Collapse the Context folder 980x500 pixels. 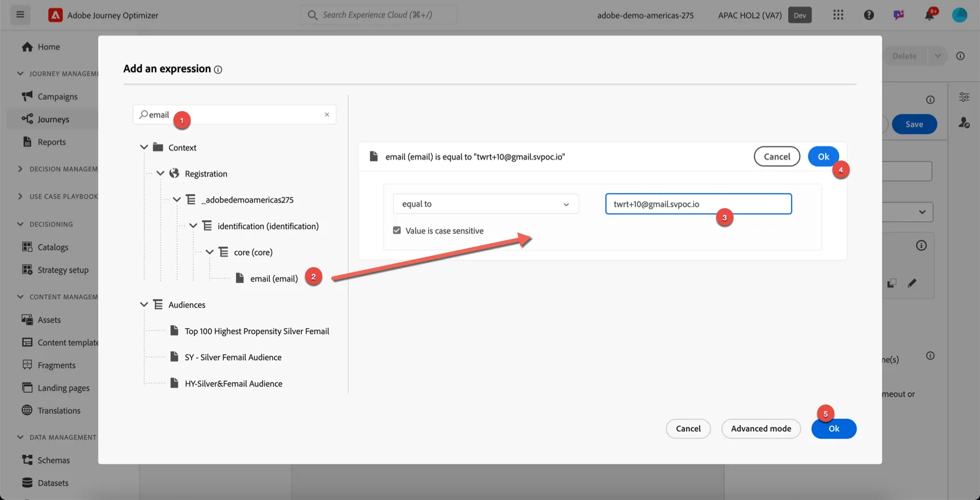[x=144, y=147]
